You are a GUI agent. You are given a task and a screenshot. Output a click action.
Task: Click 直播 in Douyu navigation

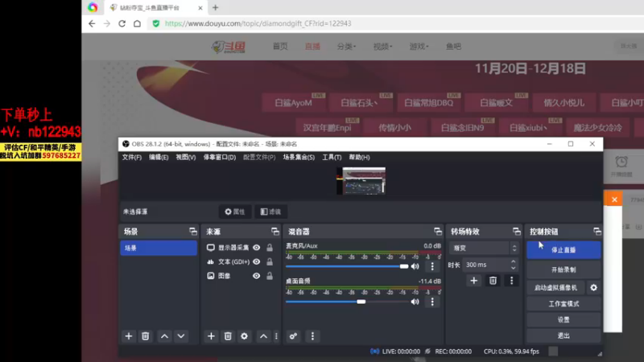click(x=312, y=47)
